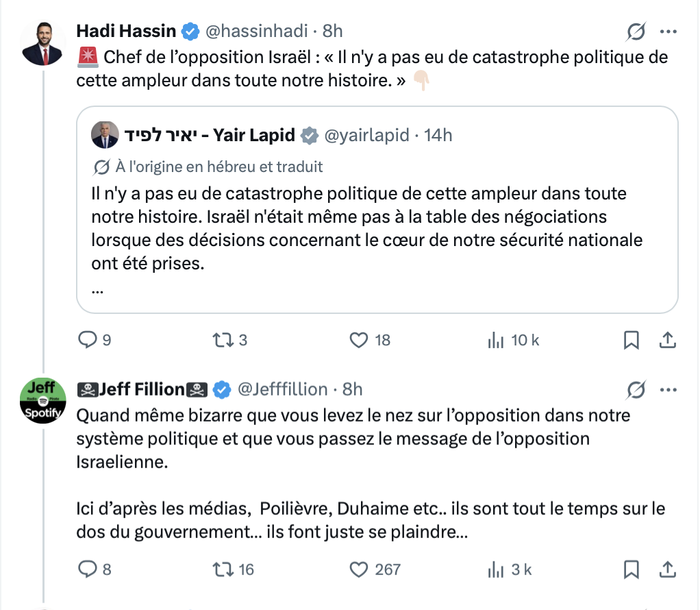This screenshot has height=610, width=700.
Task: Bookmark Jeff Fillion's reply
Action: pos(632,569)
